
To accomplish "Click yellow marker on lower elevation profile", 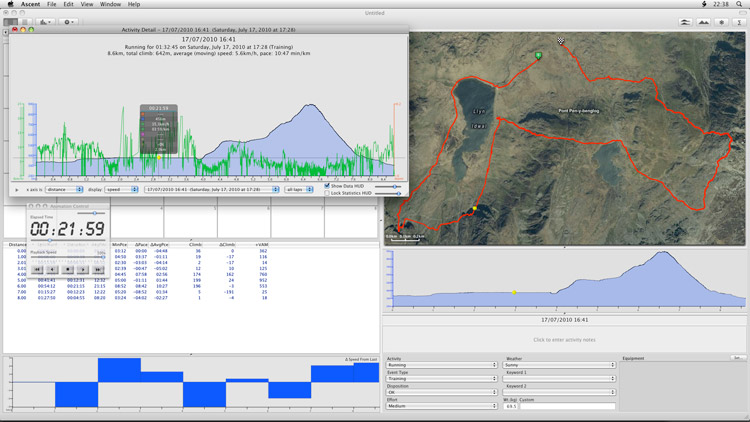I will (514, 292).
